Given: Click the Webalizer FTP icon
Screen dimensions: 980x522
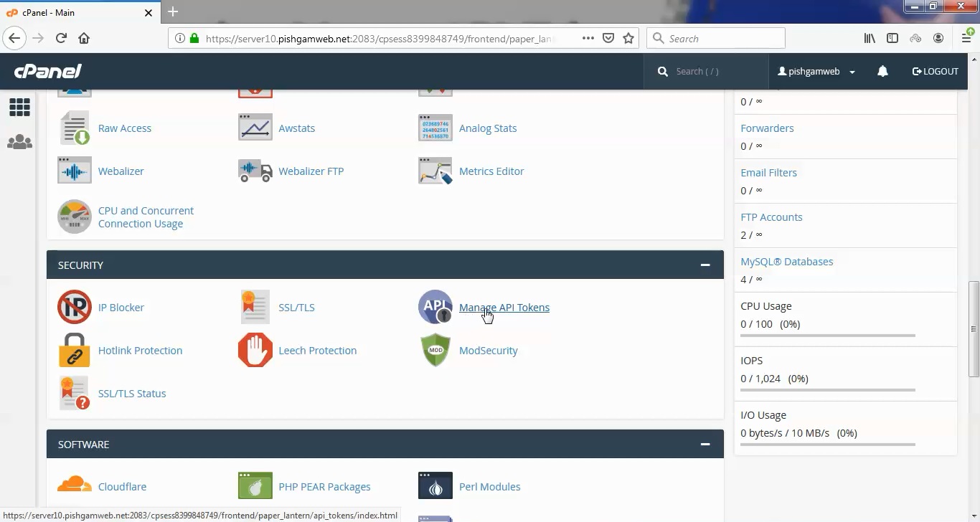Looking at the screenshot, I should coord(255,171).
